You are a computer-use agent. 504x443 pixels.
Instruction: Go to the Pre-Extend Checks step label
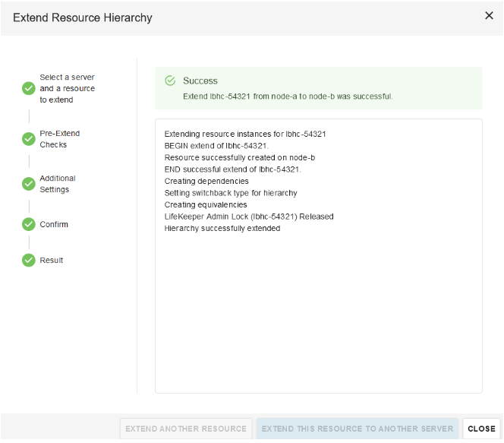point(59,139)
